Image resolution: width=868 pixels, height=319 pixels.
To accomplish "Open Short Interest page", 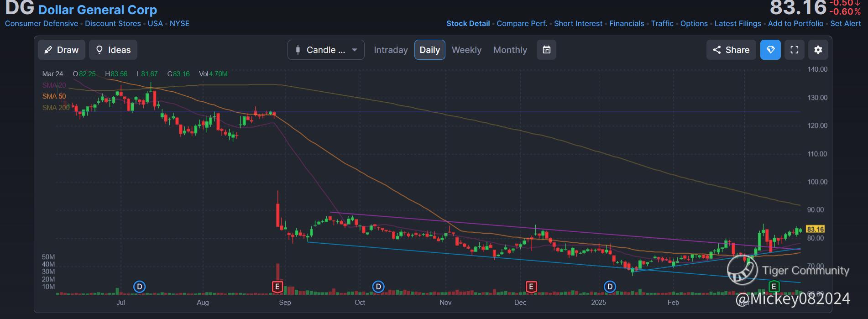I will tap(578, 23).
